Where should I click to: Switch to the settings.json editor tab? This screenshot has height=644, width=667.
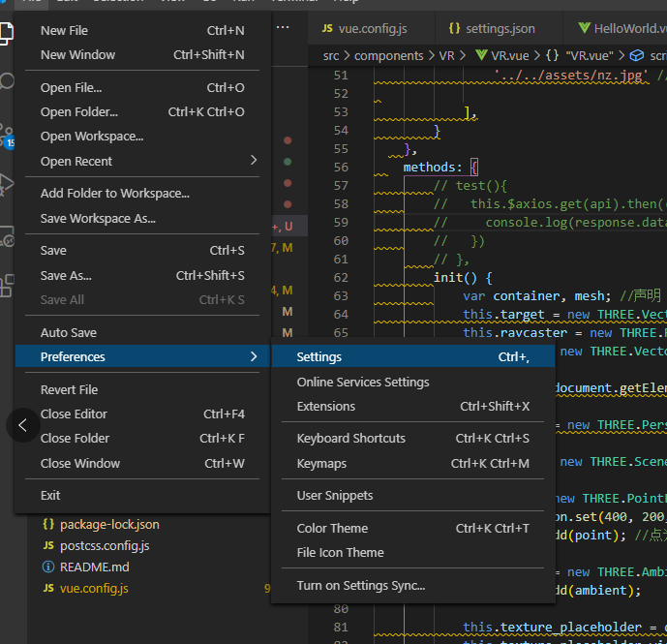(491, 29)
